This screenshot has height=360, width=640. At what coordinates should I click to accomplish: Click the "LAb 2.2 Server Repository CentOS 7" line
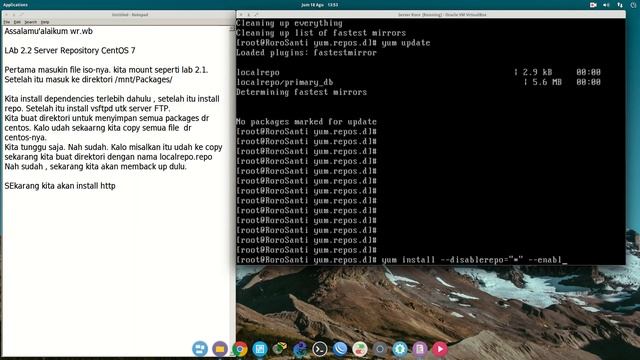pos(70,51)
